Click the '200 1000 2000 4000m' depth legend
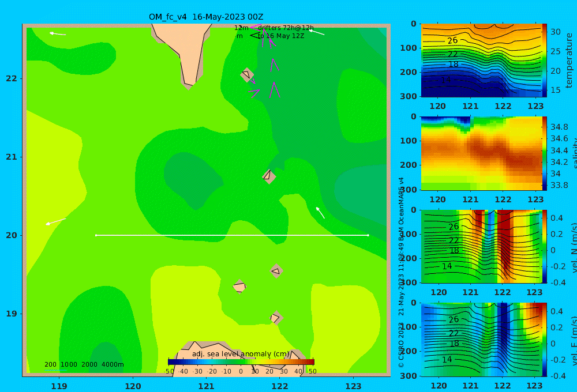The image size is (577, 392). [x=84, y=364]
